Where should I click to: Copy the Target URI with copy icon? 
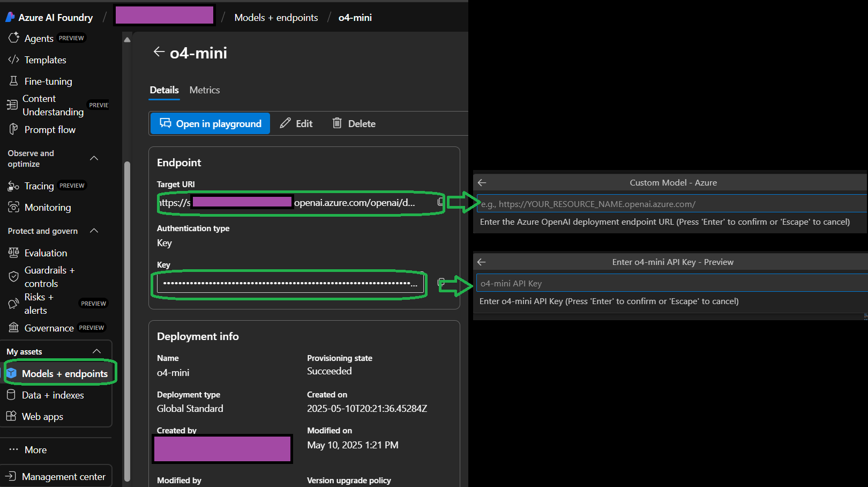pyautogui.click(x=440, y=202)
